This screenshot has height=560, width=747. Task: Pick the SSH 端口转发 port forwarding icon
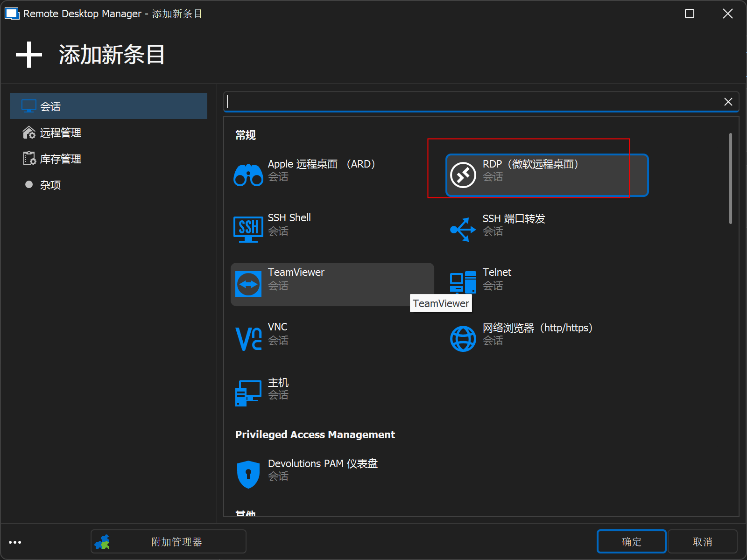(463, 229)
